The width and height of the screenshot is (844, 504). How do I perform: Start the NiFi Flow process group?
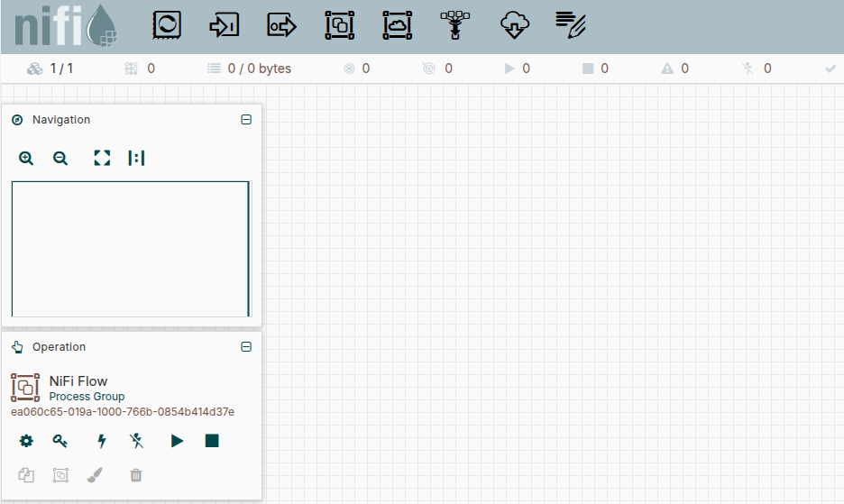pyautogui.click(x=178, y=441)
